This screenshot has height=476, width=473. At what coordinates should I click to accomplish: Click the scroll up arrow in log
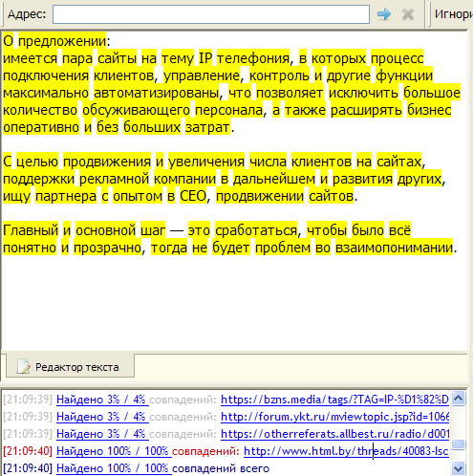[x=459, y=399]
